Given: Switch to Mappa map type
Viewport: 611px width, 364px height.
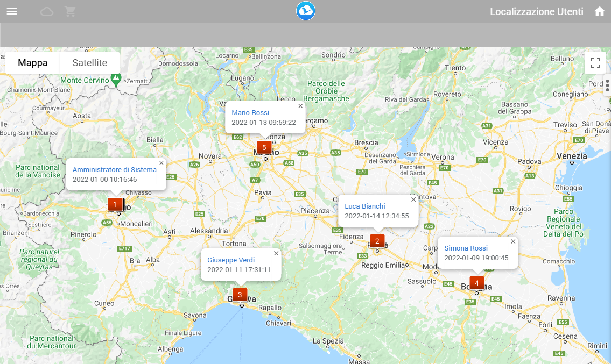Looking at the screenshot, I should click(33, 63).
